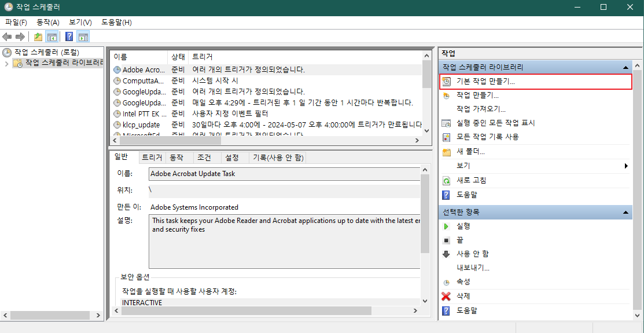Select the GoogleUpda... task at 오후 4:29
This screenshot has height=333, width=644.
(267, 103)
